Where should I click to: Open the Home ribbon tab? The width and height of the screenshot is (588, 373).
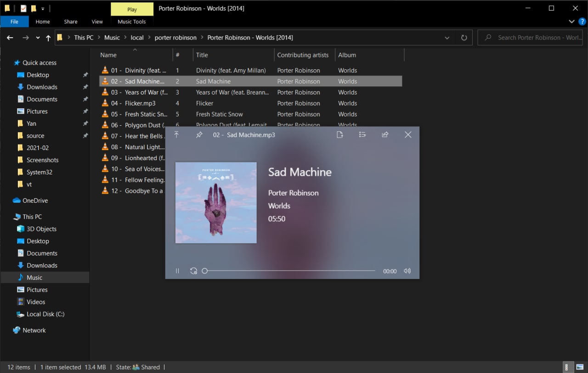tap(43, 22)
